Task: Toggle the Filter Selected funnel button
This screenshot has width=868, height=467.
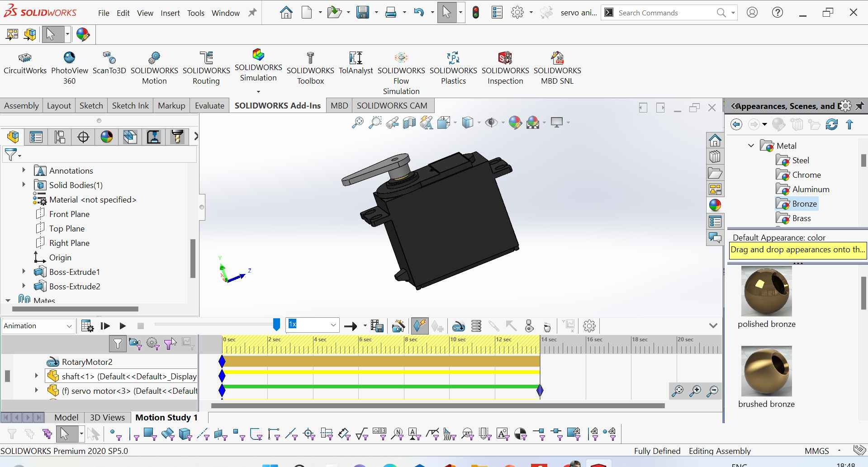Action: (x=171, y=344)
